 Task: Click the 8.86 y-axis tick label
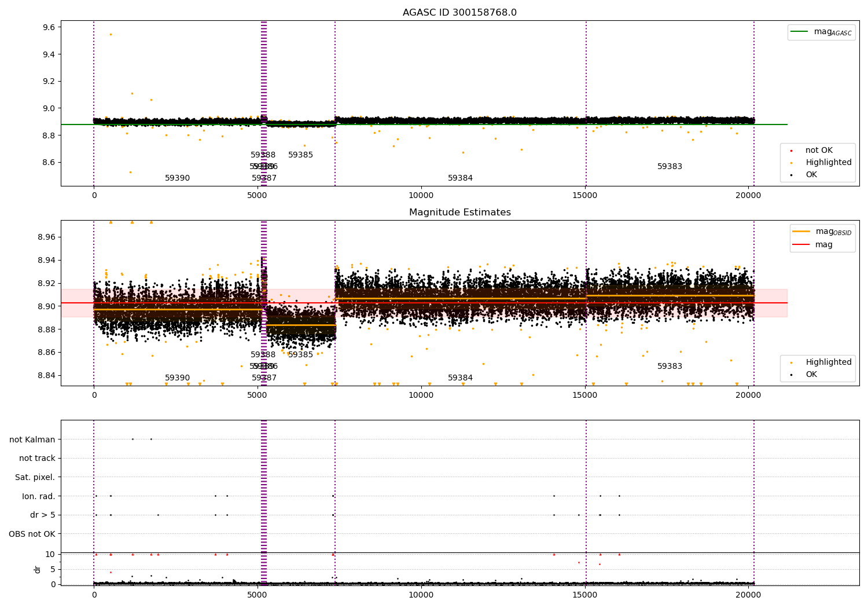pyautogui.click(x=47, y=353)
